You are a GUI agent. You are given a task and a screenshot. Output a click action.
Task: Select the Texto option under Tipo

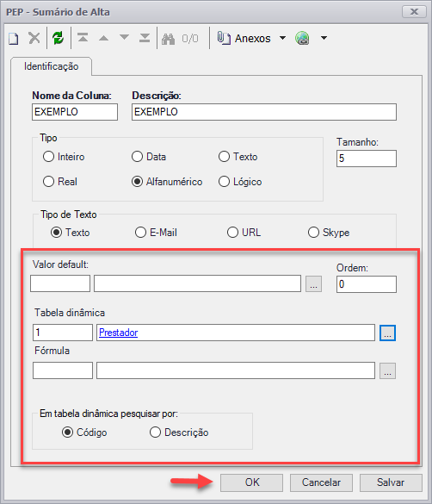(224, 157)
